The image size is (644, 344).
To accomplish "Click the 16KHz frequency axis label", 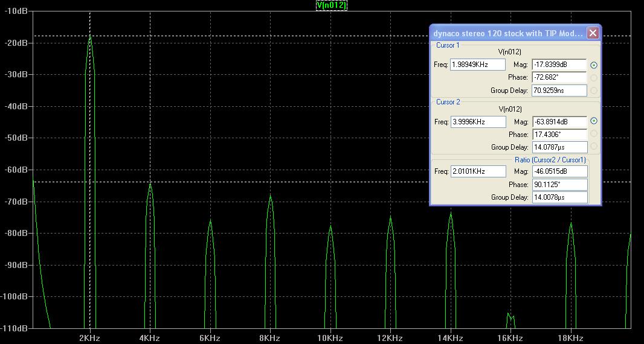I will [510, 338].
